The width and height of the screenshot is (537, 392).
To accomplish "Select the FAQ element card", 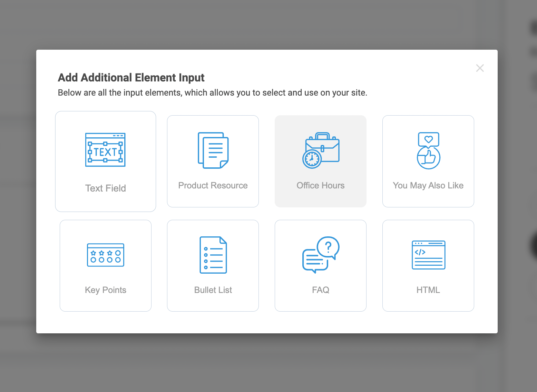I will coord(321,266).
